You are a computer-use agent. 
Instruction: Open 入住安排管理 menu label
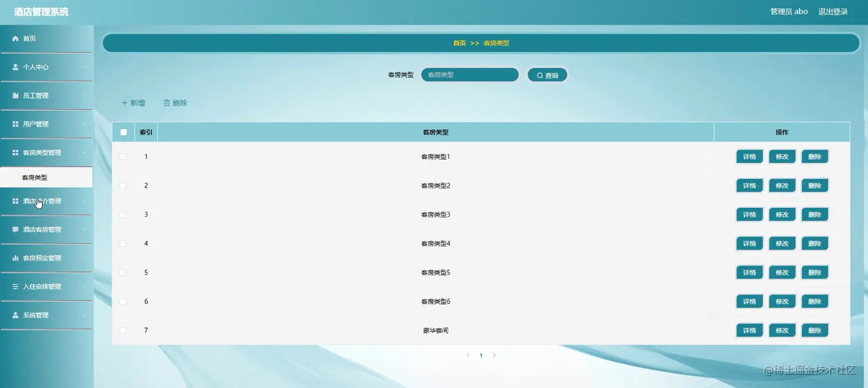coord(42,286)
